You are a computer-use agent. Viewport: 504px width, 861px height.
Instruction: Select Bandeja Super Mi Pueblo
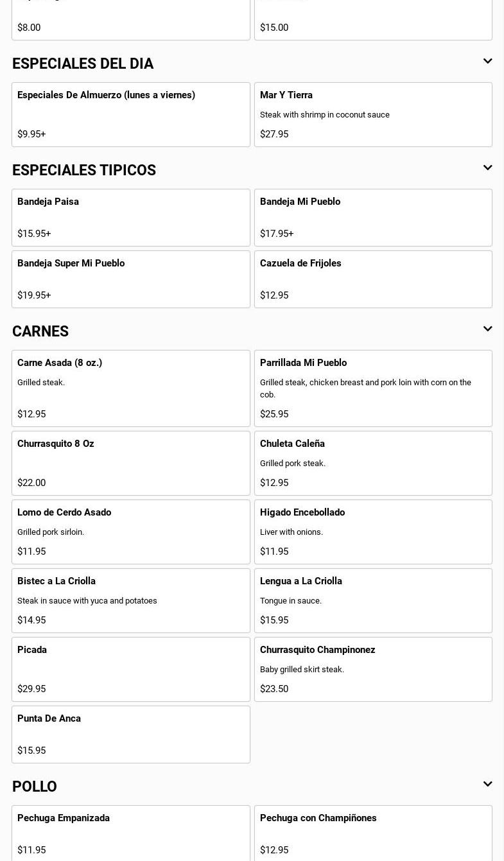pyautogui.click(x=130, y=279)
